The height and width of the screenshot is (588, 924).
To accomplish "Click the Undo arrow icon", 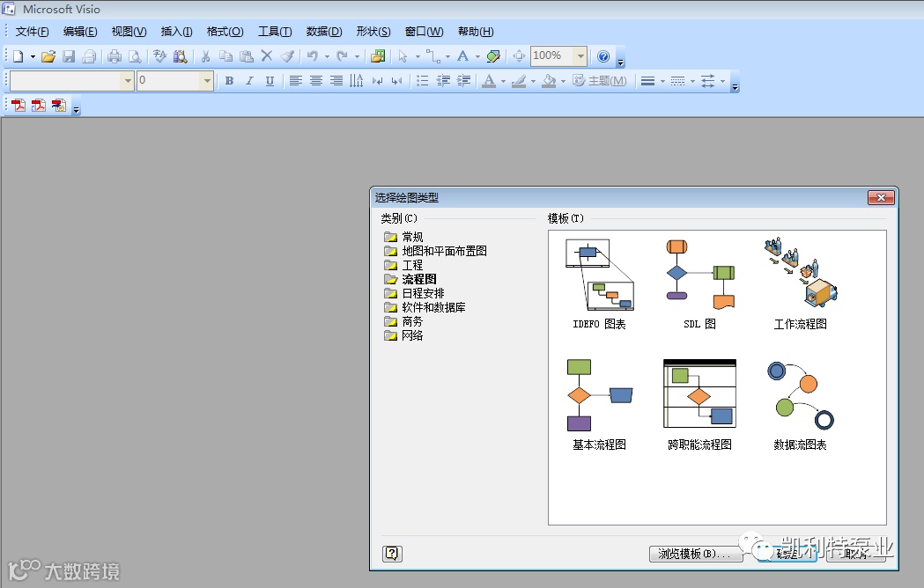I will point(313,56).
